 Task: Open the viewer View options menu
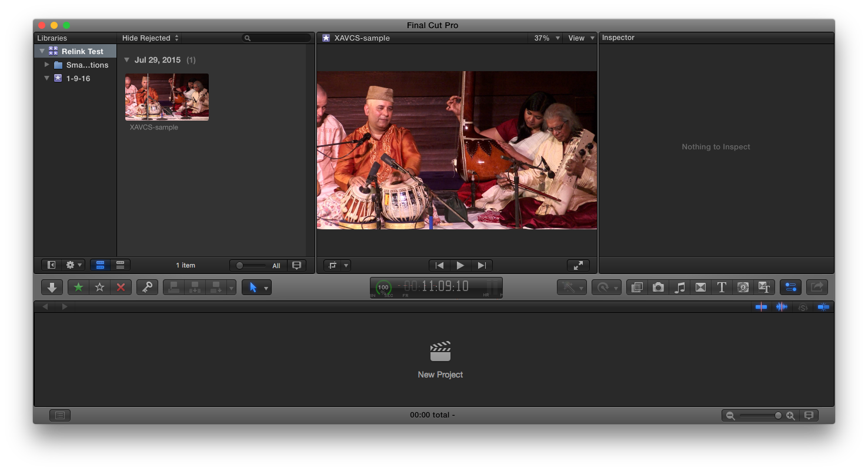tap(581, 38)
